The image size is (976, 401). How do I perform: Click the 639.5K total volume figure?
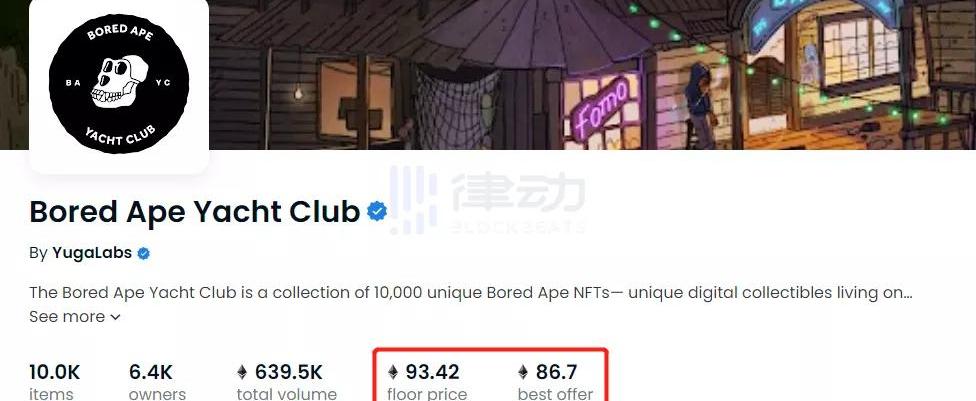[x=289, y=372]
